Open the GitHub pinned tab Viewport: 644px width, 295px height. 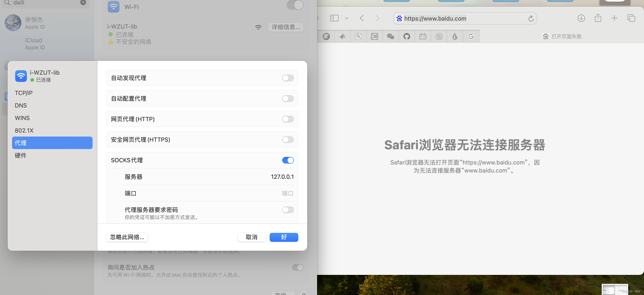[x=407, y=36]
